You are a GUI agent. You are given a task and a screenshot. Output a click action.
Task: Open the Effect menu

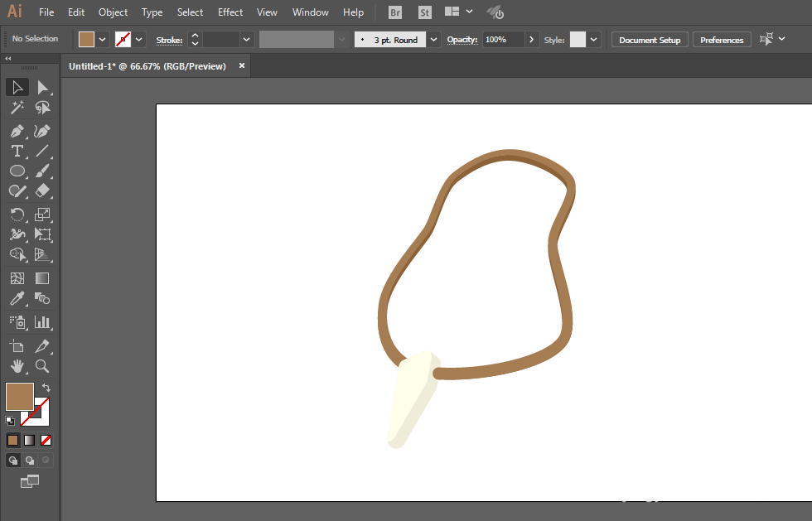(x=230, y=12)
